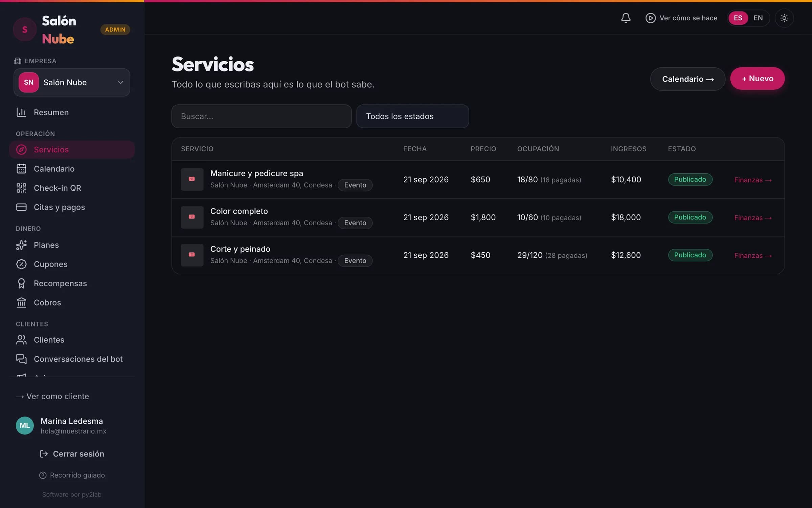This screenshot has width=812, height=508.
Task: Open Resumen in the sidebar
Action: click(x=72, y=112)
